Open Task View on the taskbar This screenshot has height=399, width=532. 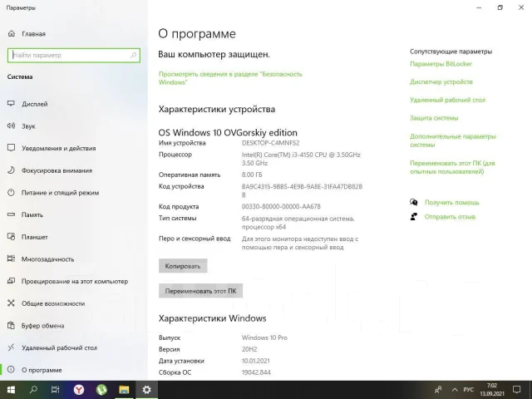click(x=56, y=390)
